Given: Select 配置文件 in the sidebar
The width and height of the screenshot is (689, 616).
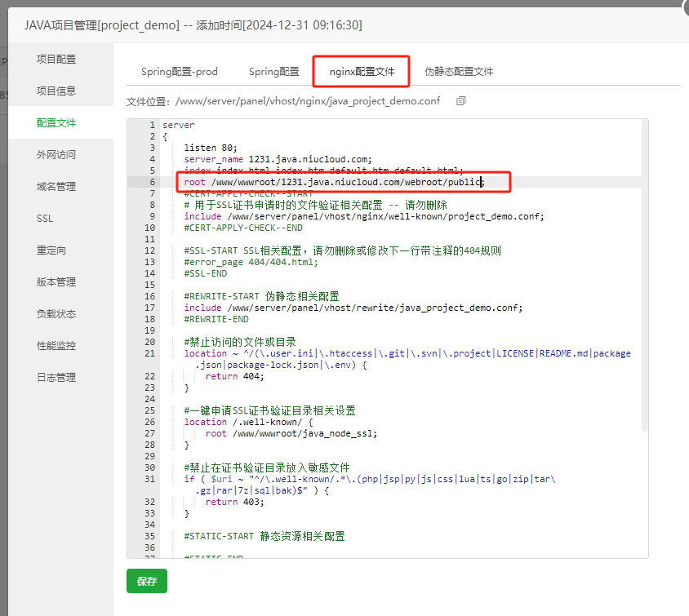Looking at the screenshot, I should (x=56, y=122).
